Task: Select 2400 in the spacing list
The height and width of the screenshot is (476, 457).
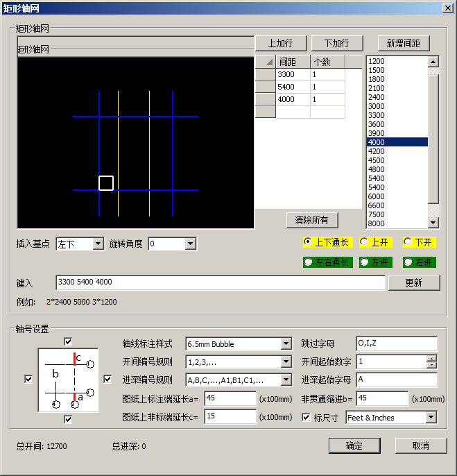Action: (397, 97)
